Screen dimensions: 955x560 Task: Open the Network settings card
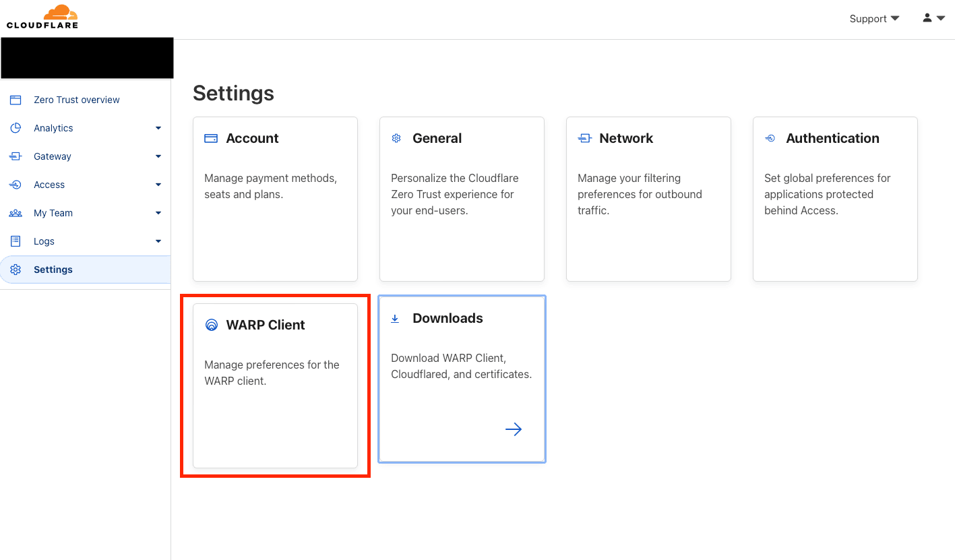pyautogui.click(x=648, y=199)
